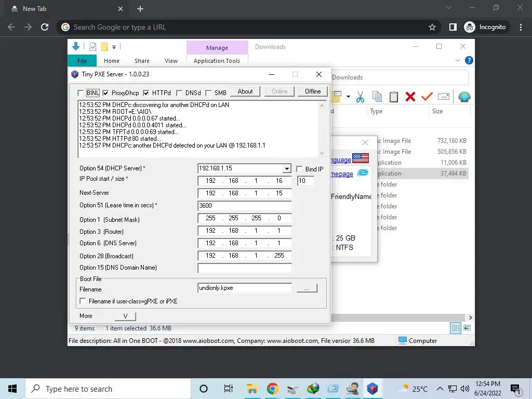Enable the BINL checkbox
The width and height of the screenshot is (532, 399).
[81, 93]
